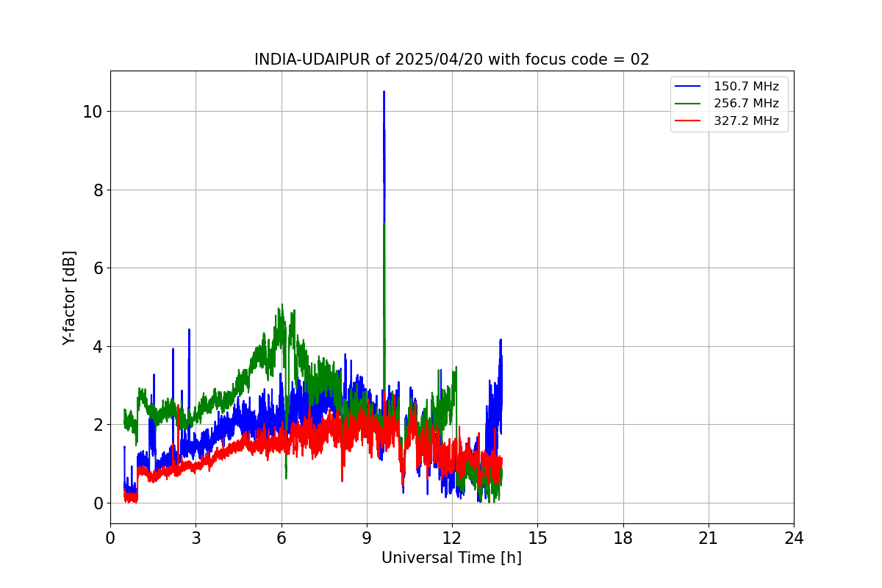Select the 256.7 MHz legend label
This screenshot has height=588, width=882.
(x=746, y=104)
